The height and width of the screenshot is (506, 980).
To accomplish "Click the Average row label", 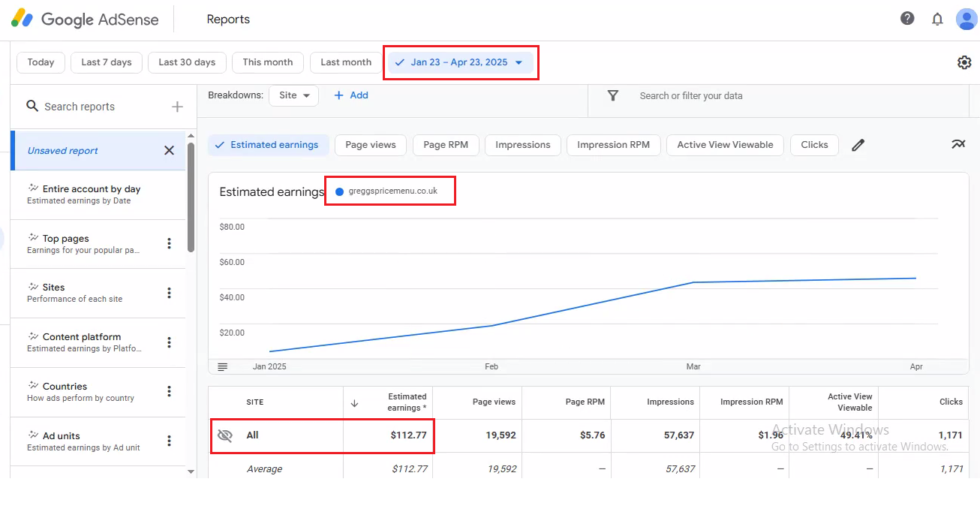I will coord(265,469).
